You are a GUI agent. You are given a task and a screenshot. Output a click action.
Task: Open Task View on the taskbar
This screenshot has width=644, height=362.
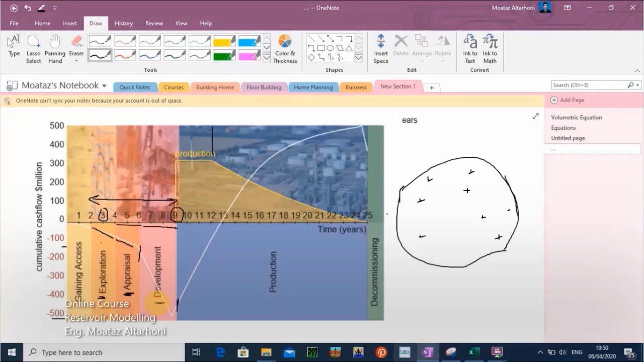196,352
